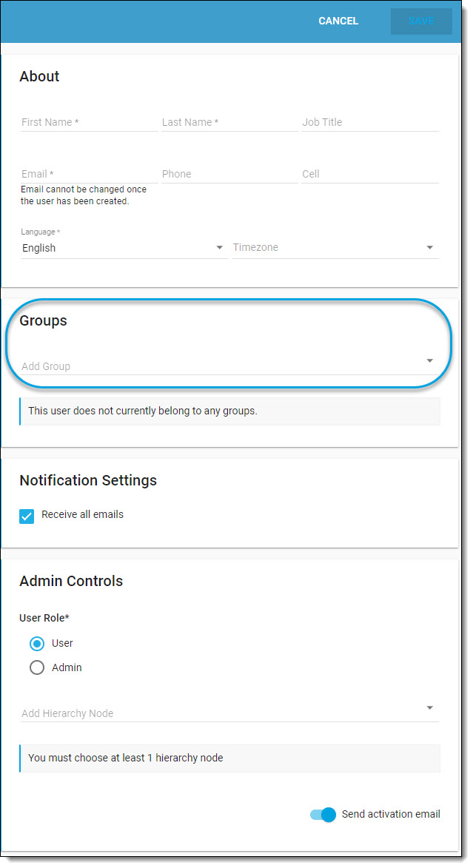The image size is (473, 868).
Task: Click the Add Hierarchy Node arrow icon
Action: point(430,708)
